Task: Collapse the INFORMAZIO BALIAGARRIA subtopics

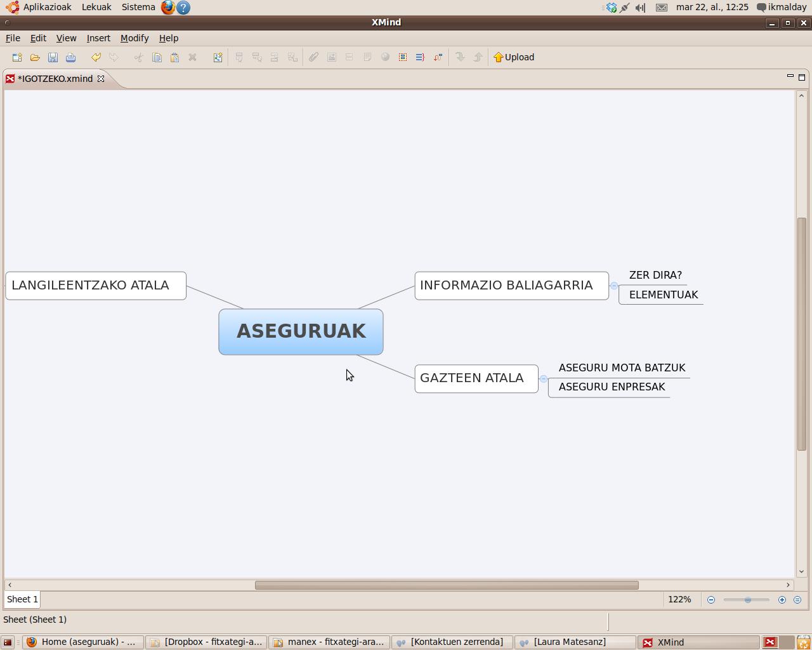Action: coord(614,286)
